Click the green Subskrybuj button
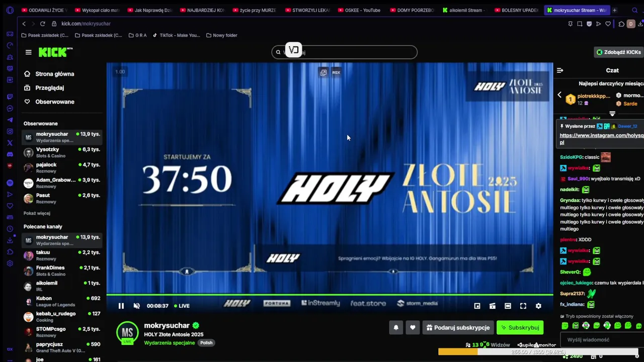The height and width of the screenshot is (362, 644). coord(520,328)
